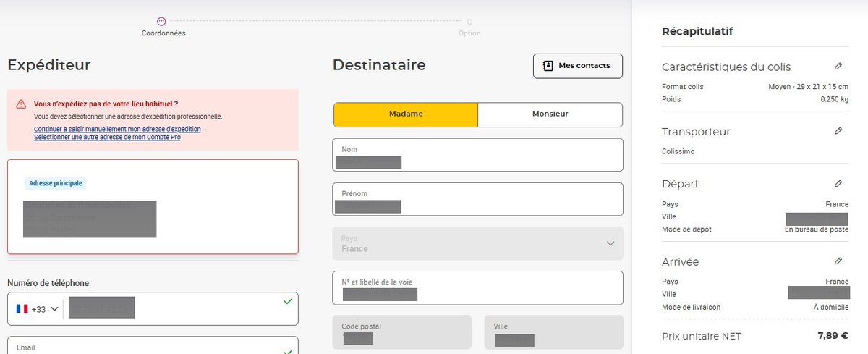This screenshot has width=868, height=354.
Task: Select Monsieur civility option
Action: coord(550,114)
